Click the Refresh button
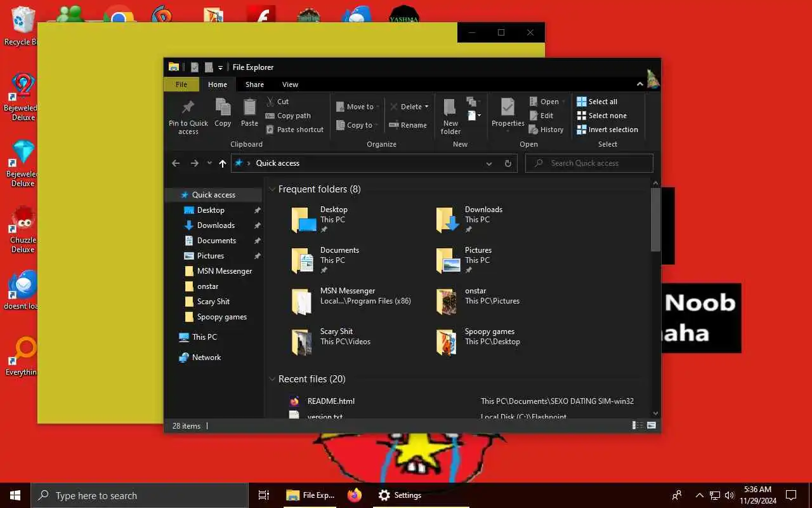812x508 pixels. (x=508, y=163)
